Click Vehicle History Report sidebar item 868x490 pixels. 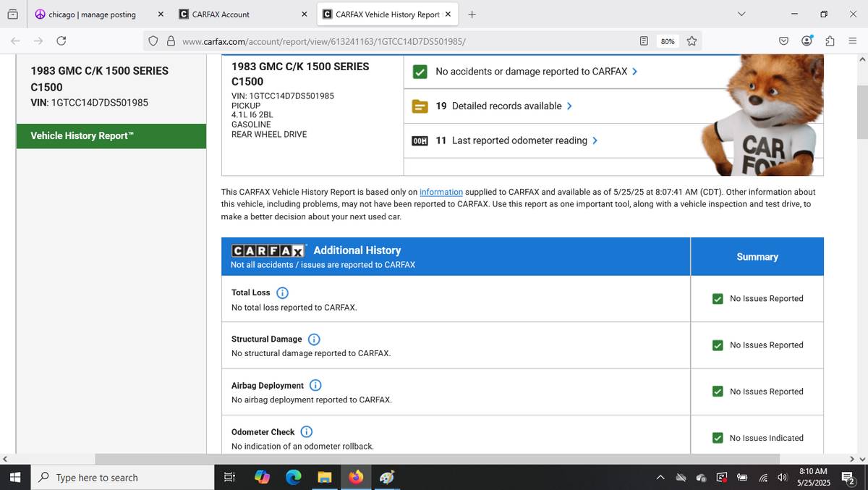click(x=111, y=136)
